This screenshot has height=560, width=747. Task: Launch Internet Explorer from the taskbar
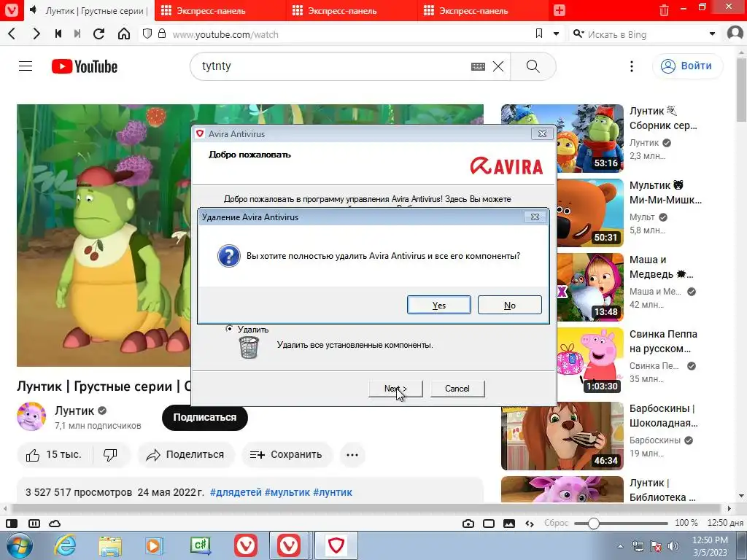[66, 545]
